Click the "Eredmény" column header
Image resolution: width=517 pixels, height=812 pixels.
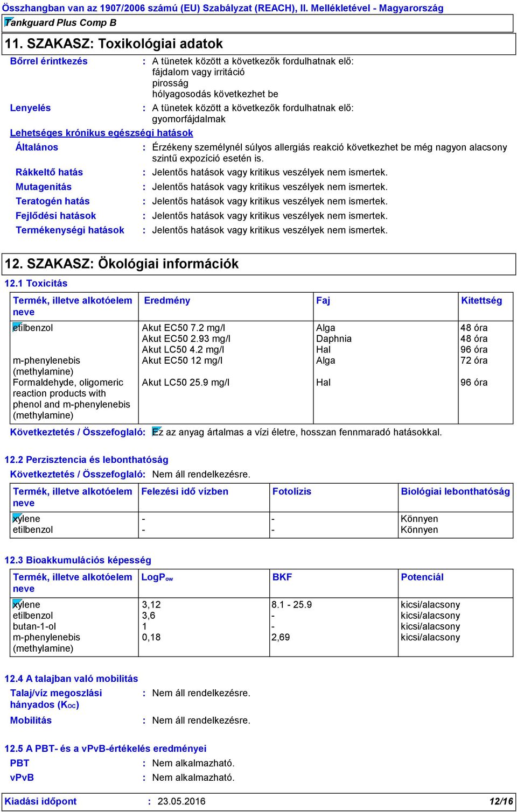click(167, 301)
